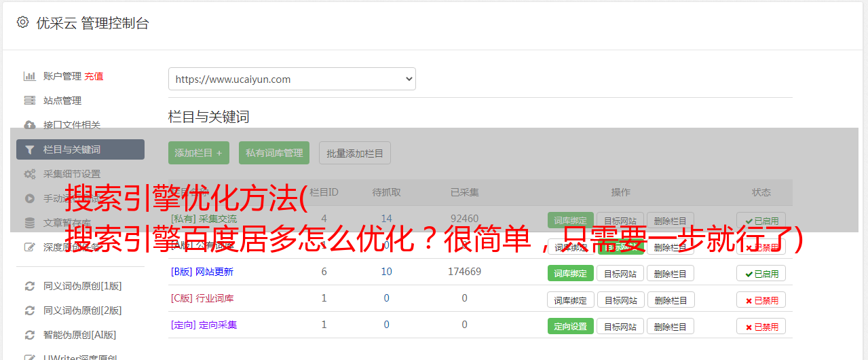Click the play icon beside 手动 item
868x360 pixels.
tap(29, 198)
